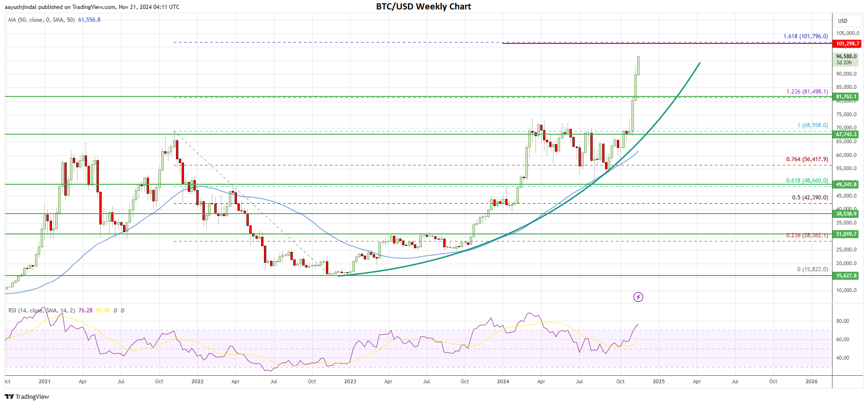Select the red 101,298.7 price label
The width and height of the screenshot is (868, 405).
(x=847, y=43)
